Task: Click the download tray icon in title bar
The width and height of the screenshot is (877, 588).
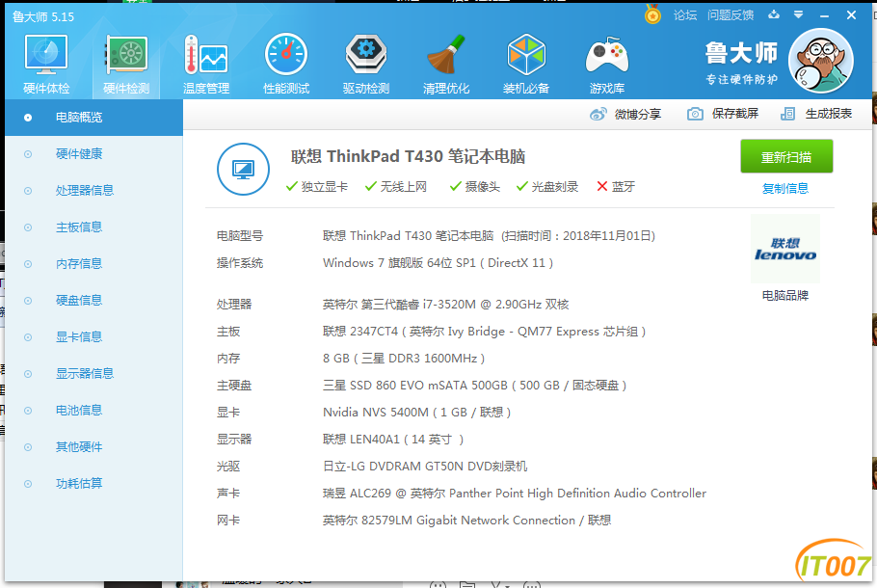Action: [x=774, y=14]
